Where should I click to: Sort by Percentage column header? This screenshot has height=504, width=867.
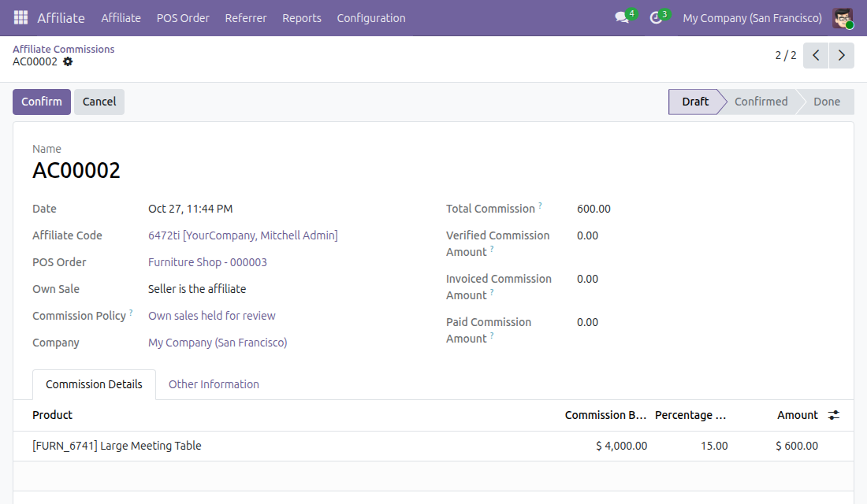click(x=690, y=415)
